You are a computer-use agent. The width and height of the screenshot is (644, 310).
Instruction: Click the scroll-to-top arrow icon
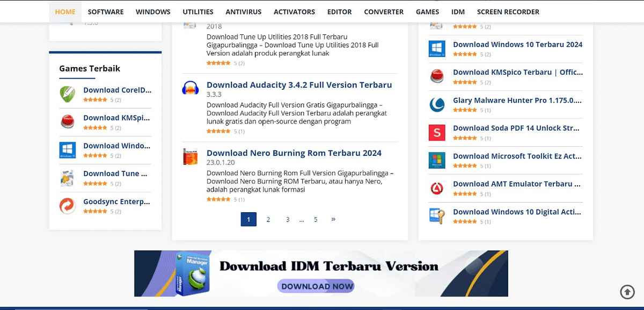tap(627, 292)
